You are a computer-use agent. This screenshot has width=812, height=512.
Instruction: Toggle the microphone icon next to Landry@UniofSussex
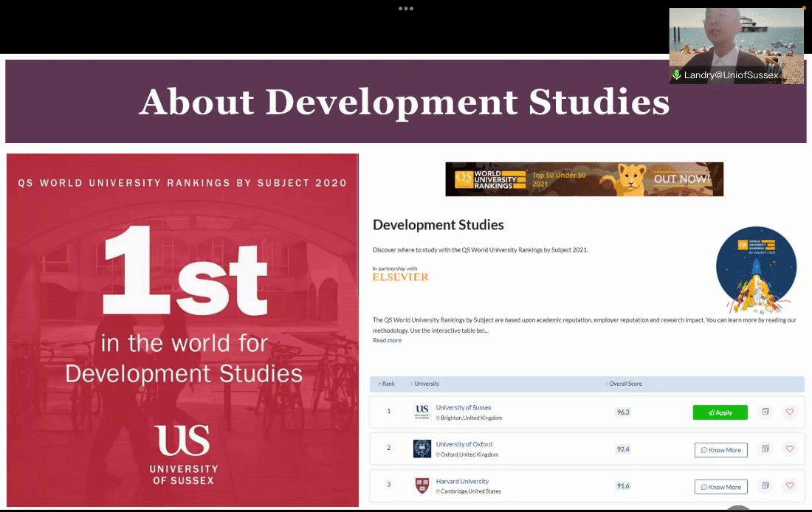(676, 75)
